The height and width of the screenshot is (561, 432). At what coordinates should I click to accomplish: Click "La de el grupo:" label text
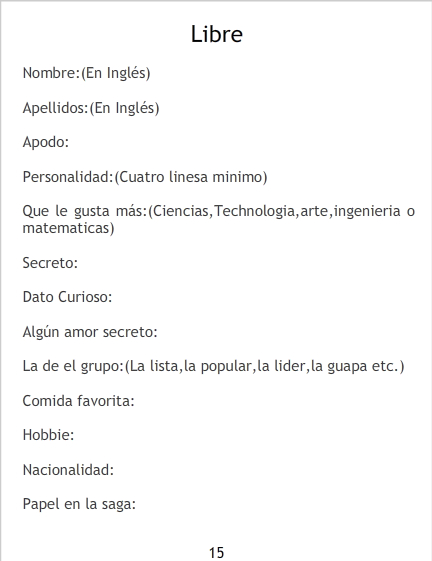point(73,366)
